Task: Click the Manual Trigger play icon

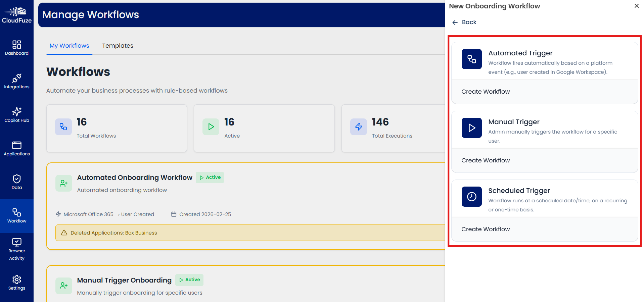Action: (471, 128)
